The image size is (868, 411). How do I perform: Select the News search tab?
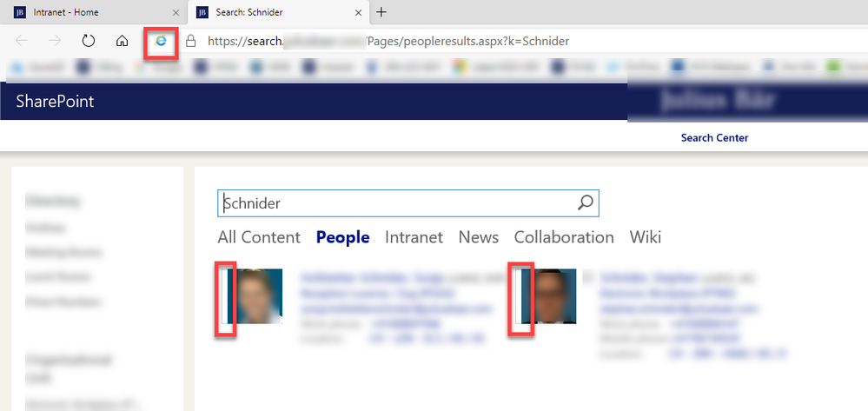point(478,237)
